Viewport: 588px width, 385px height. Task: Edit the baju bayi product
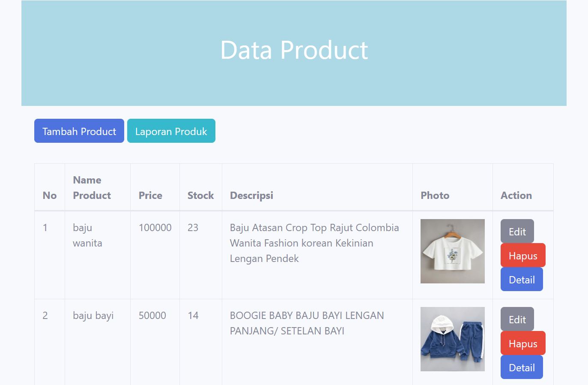click(517, 319)
